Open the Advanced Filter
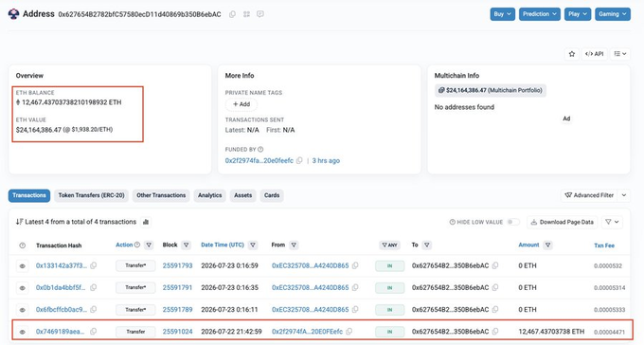 click(589, 195)
